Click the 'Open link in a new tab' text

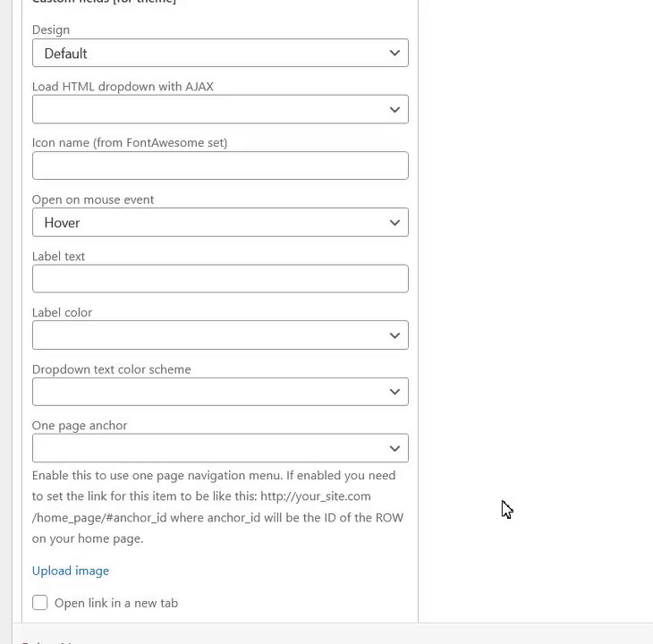point(116,603)
